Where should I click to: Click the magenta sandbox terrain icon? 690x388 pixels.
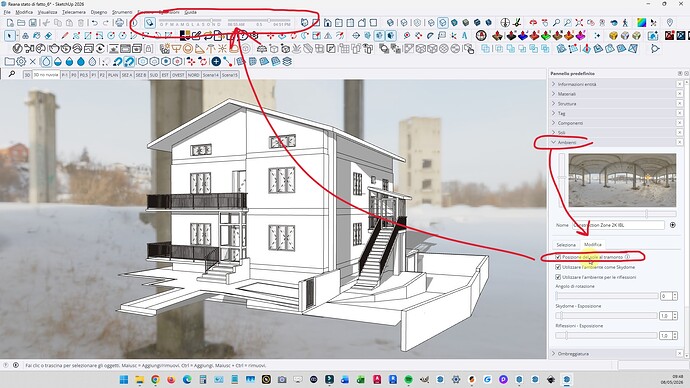580,36
